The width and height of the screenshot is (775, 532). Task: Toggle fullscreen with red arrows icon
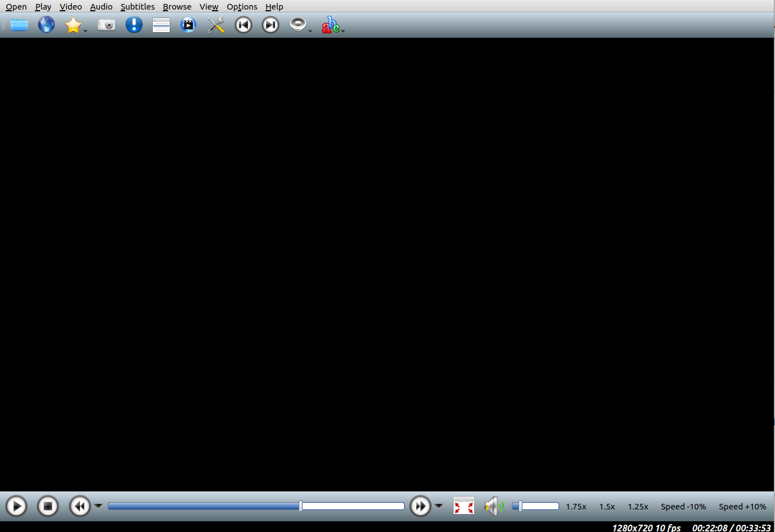point(464,506)
